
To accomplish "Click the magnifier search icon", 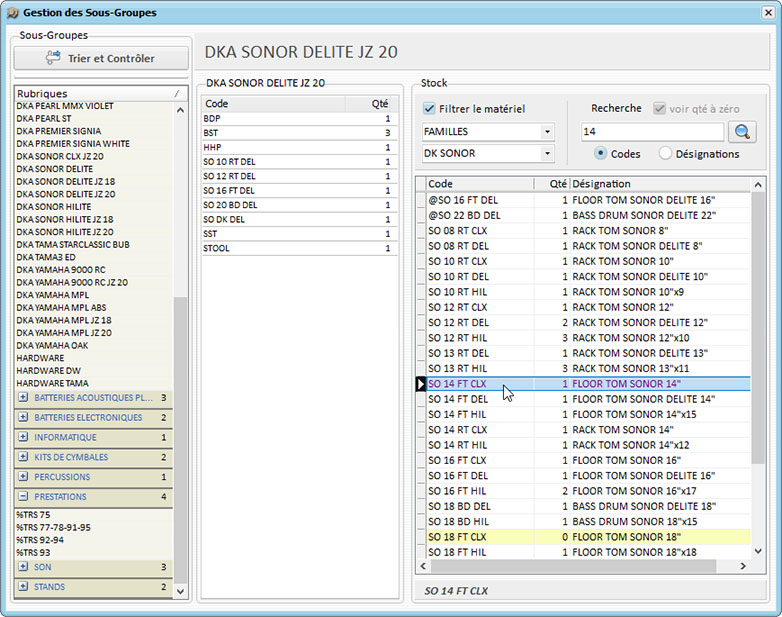I will [x=742, y=132].
